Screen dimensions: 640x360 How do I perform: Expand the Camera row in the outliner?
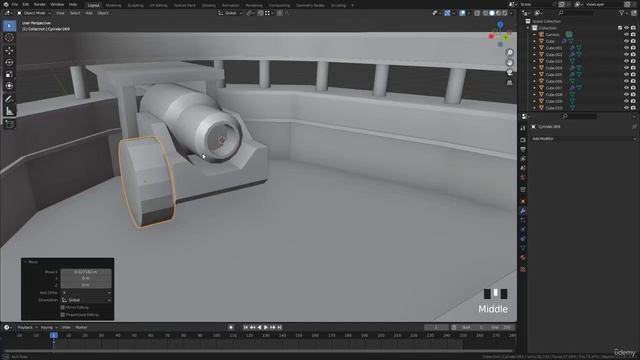(534, 35)
